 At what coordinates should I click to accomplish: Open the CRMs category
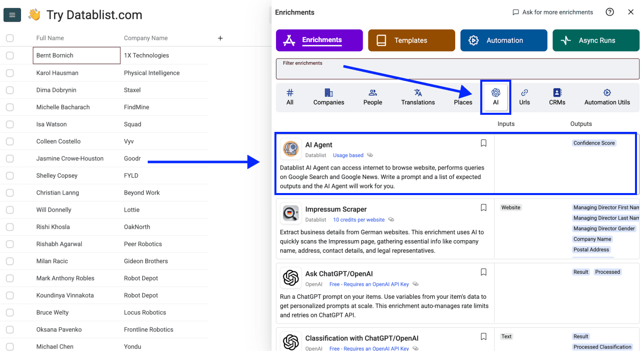[557, 96]
